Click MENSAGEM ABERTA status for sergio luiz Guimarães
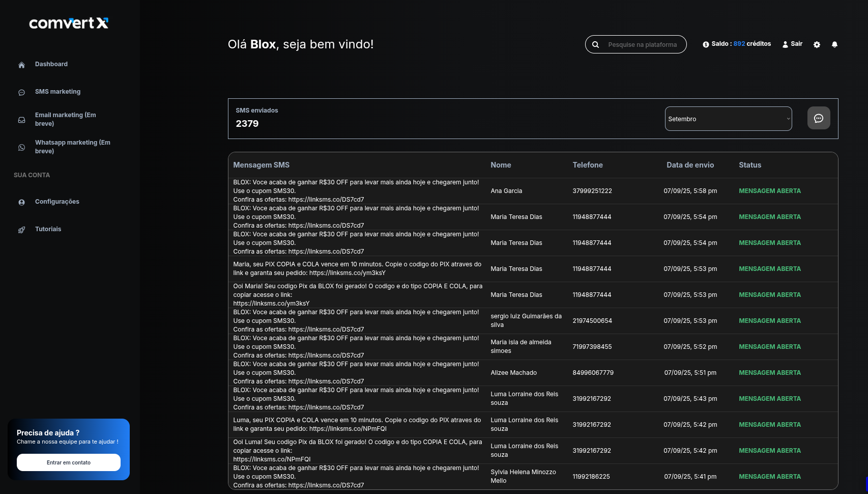Image resolution: width=868 pixels, height=494 pixels. point(770,321)
